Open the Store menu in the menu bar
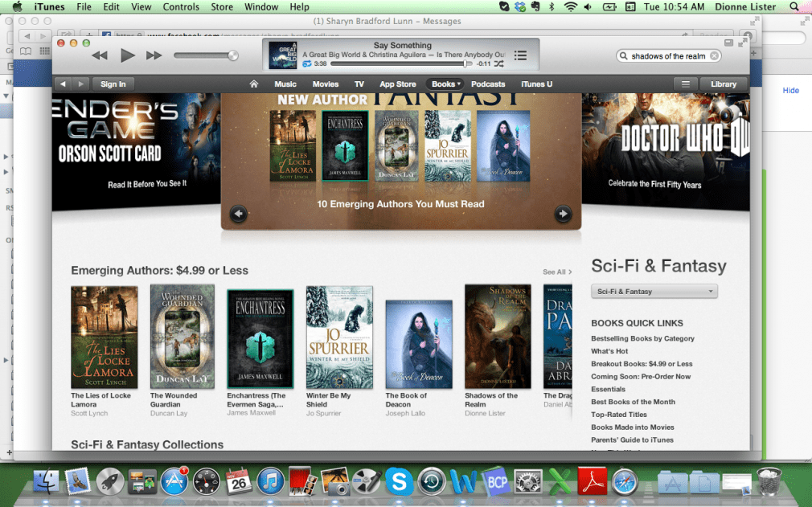812x507 pixels. (x=222, y=6)
